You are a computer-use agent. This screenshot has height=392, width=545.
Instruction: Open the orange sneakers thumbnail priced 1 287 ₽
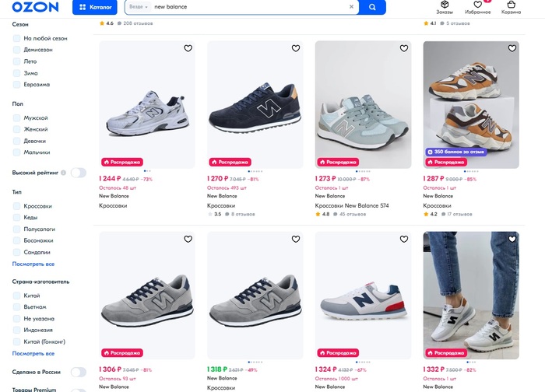pos(471,104)
